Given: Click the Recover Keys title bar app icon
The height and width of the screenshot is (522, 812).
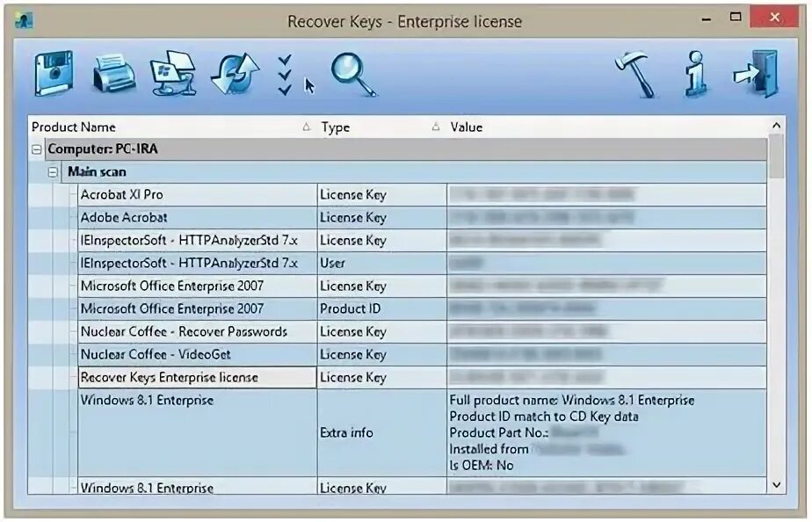Looking at the screenshot, I should click(x=24, y=21).
